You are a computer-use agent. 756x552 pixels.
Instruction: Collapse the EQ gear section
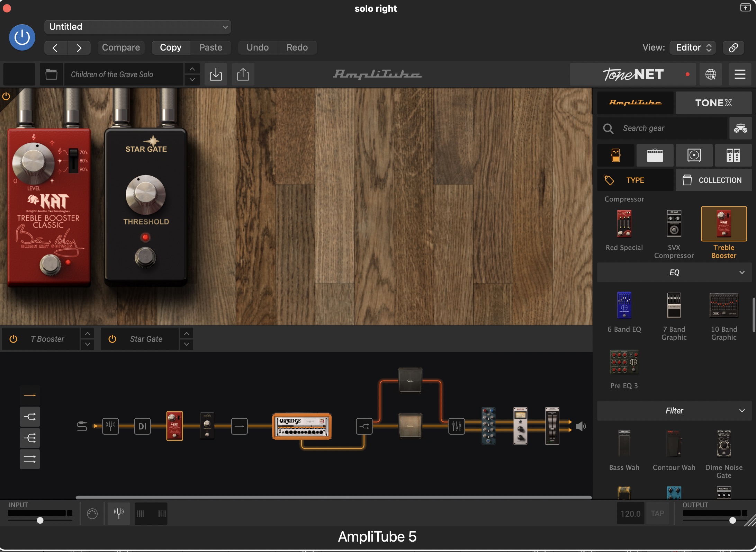[741, 272]
